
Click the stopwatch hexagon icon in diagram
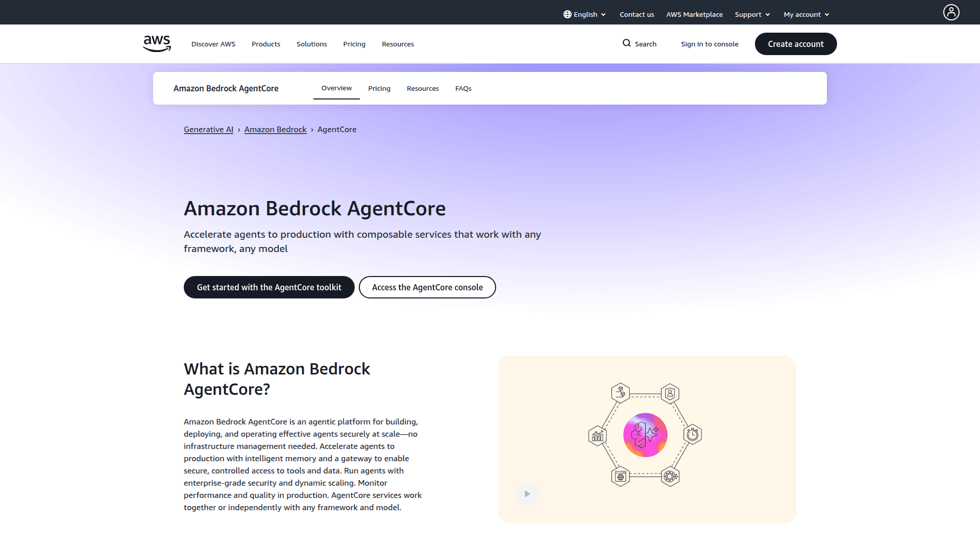693,435
